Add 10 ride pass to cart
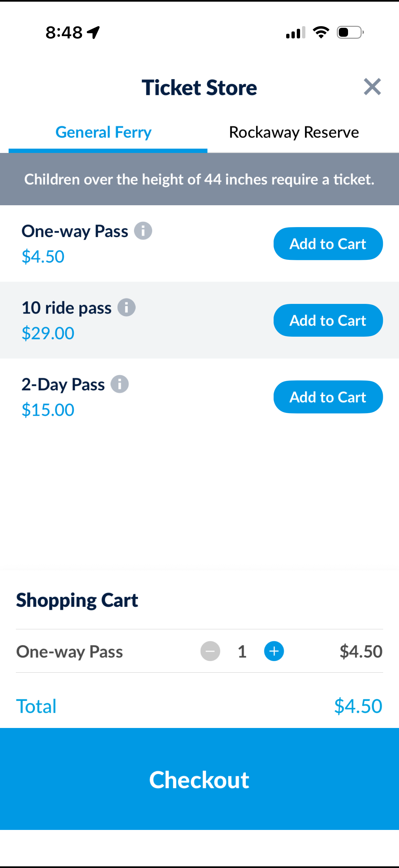 [x=328, y=320]
